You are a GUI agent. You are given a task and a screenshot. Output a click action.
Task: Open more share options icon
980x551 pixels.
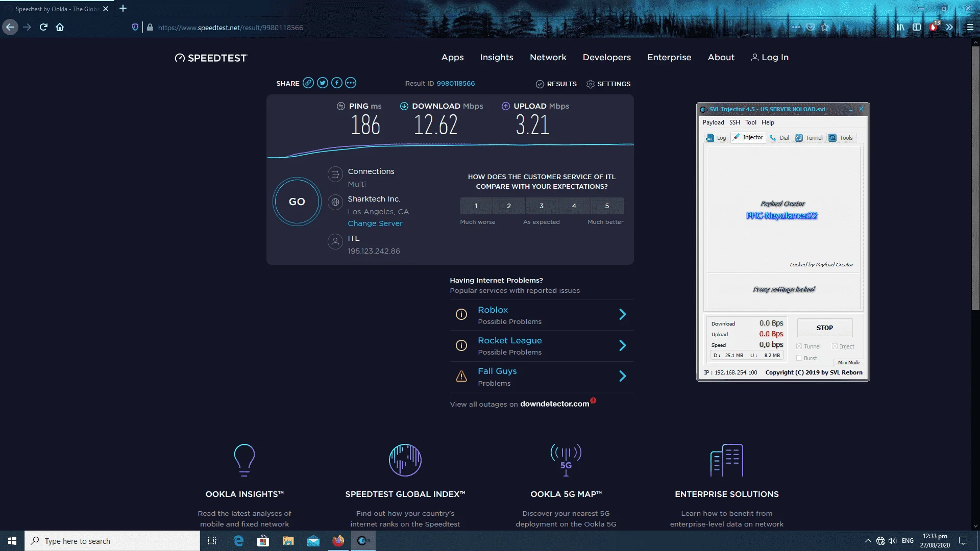[351, 83]
